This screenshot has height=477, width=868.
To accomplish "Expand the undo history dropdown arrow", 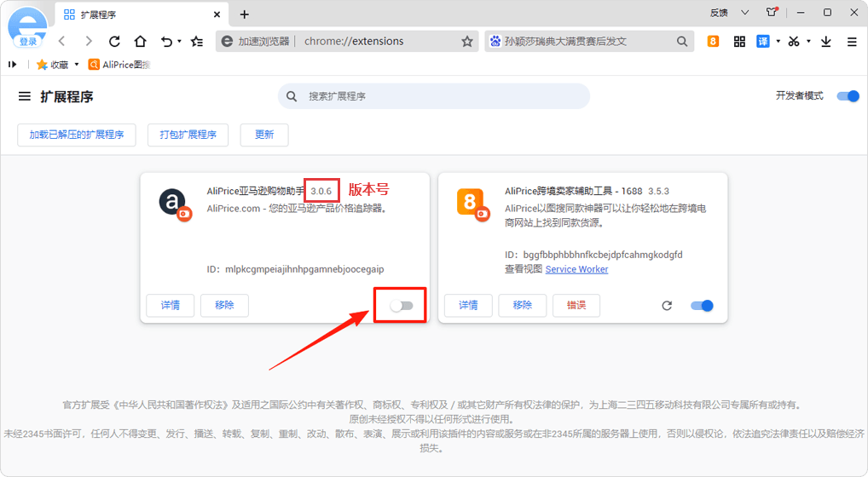I will click(x=179, y=42).
